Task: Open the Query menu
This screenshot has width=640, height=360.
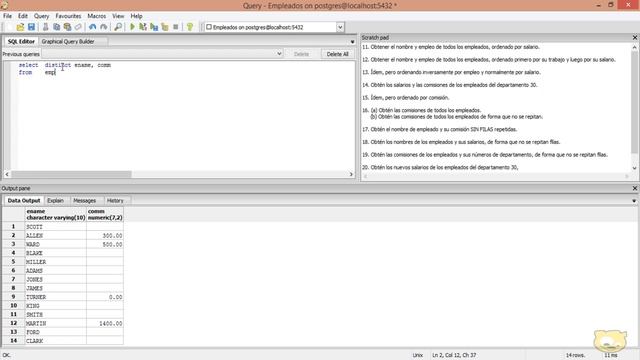Action: (41, 16)
